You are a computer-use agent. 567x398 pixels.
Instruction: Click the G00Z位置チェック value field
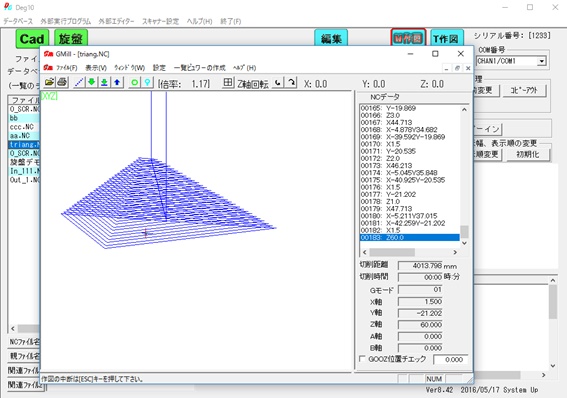click(451, 359)
